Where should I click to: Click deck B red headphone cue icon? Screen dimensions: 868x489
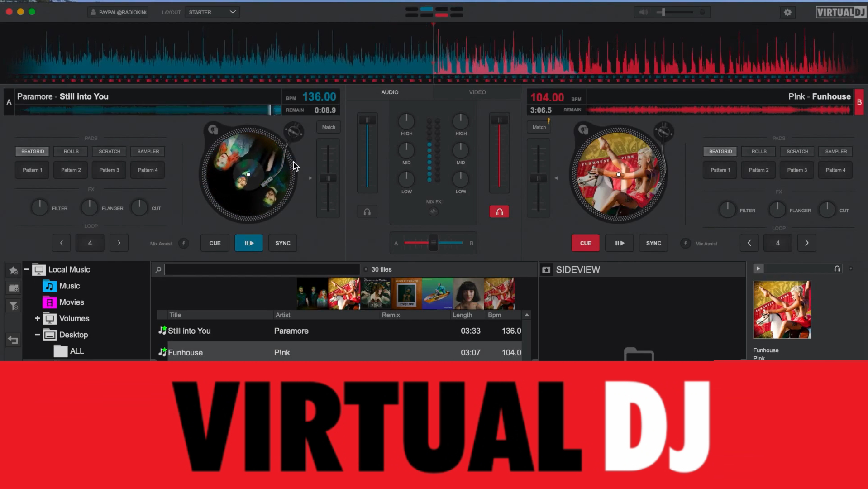499,211
